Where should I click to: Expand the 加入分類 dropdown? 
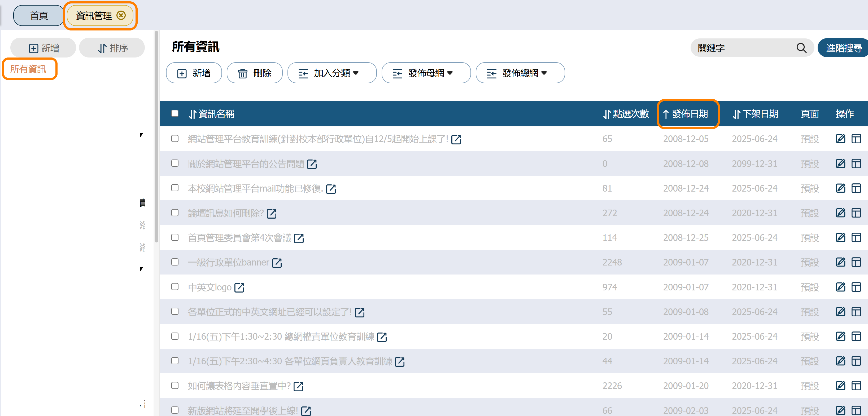click(332, 73)
